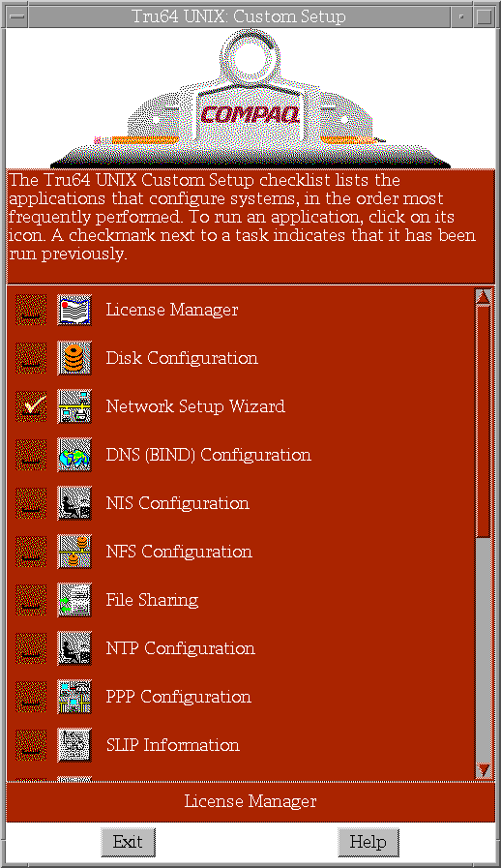Open the NFS Configuration icon

(74, 552)
